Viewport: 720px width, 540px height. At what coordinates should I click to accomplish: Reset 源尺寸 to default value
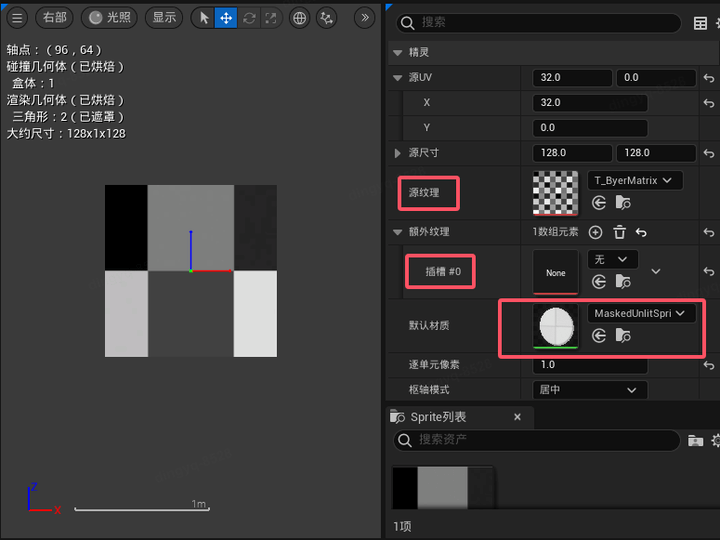(x=709, y=153)
